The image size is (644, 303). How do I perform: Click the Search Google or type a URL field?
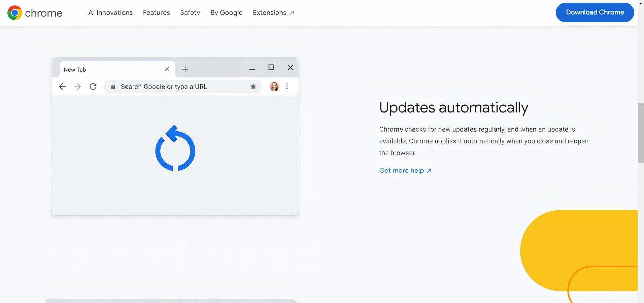coord(183,87)
